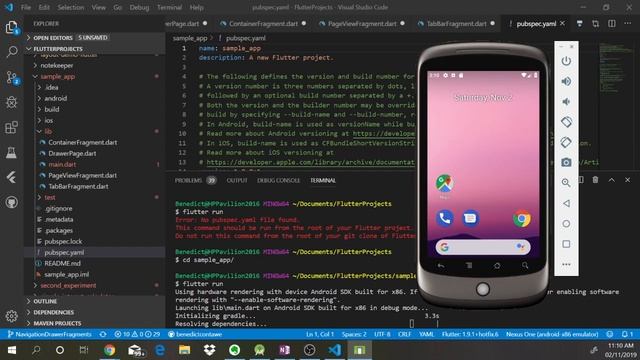
Task: Expand the Open Editors section
Action: pyautogui.click(x=95, y=38)
